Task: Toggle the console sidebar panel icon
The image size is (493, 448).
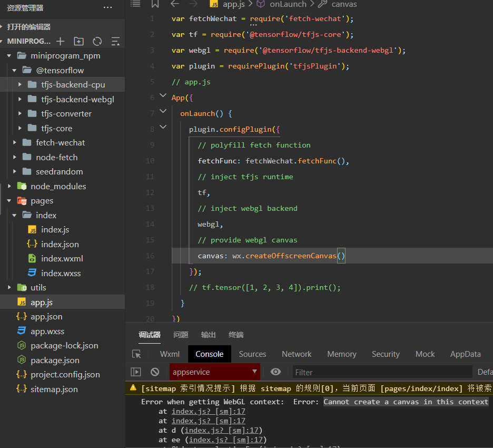Action: 136,372
